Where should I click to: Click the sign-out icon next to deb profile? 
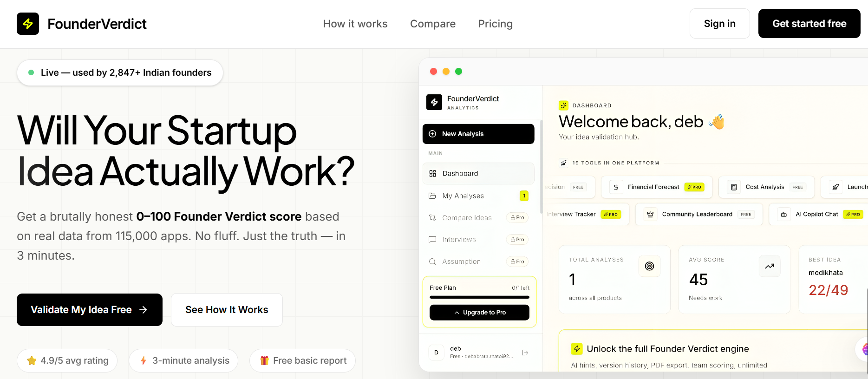(x=525, y=353)
